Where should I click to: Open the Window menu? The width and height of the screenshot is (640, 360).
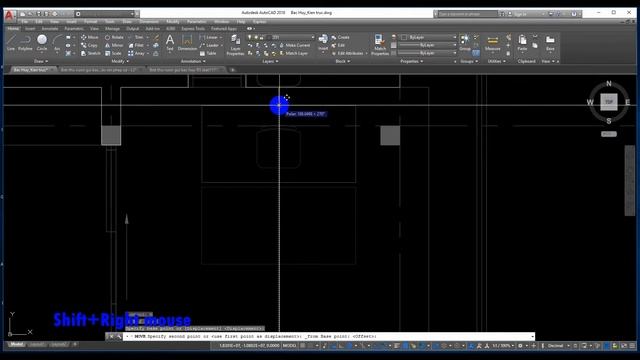(x=221, y=21)
